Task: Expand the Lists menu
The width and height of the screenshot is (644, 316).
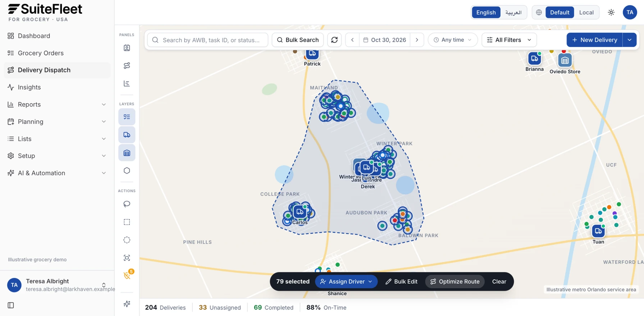Action: [57, 139]
